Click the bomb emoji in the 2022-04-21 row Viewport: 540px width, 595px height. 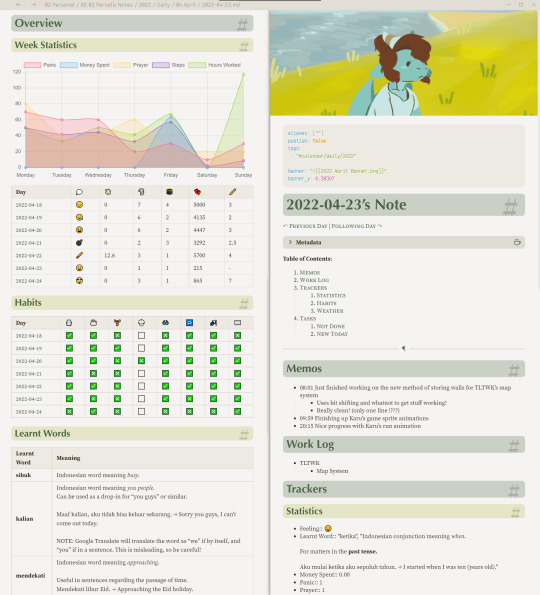tap(79, 243)
